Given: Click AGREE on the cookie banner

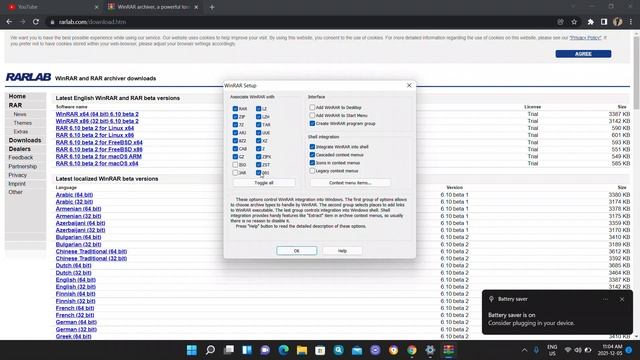Looking at the screenshot, I should (583, 54).
